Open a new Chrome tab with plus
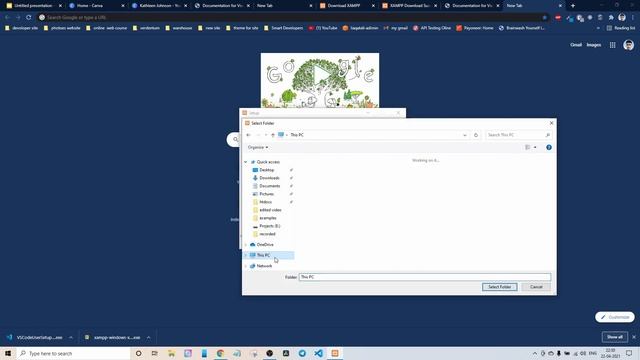 point(573,6)
